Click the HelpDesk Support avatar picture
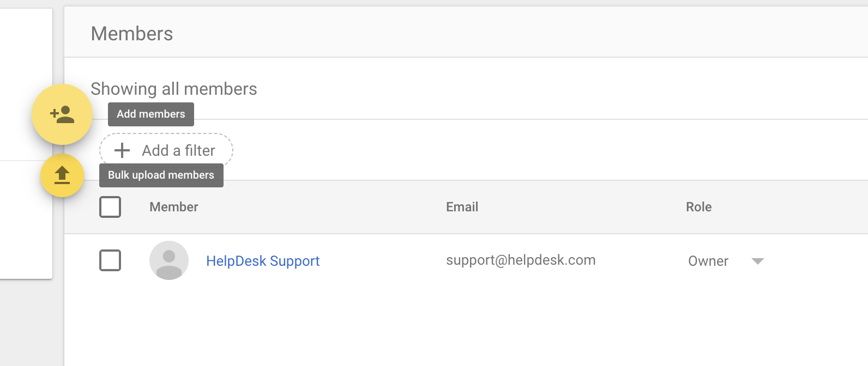The height and width of the screenshot is (366, 868). [169, 260]
